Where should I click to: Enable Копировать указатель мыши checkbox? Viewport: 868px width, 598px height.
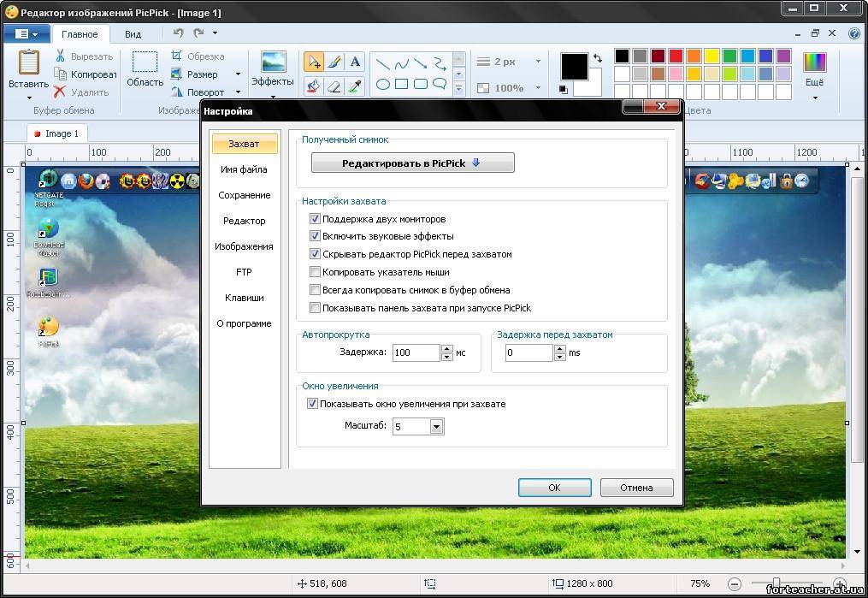tap(315, 272)
